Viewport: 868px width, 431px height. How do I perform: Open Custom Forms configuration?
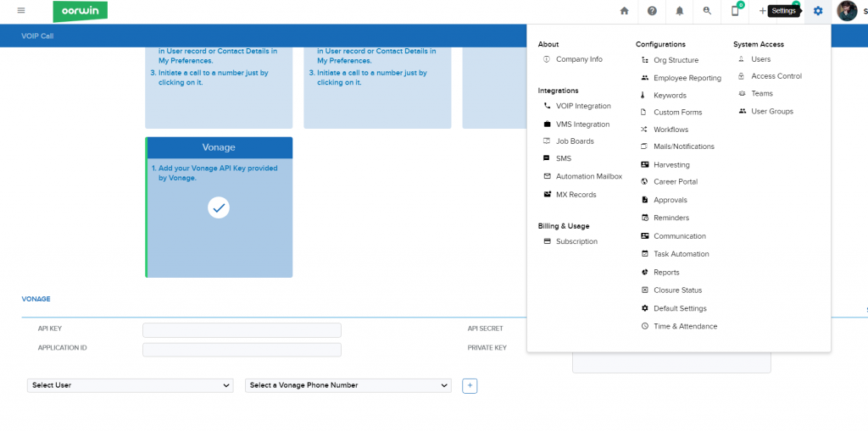(677, 113)
